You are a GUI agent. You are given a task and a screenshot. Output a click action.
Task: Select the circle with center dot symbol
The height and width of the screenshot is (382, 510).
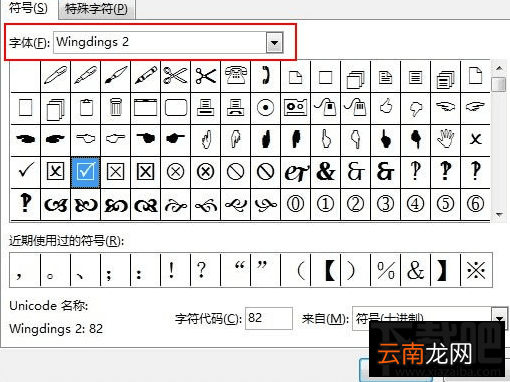pyautogui.click(x=266, y=108)
